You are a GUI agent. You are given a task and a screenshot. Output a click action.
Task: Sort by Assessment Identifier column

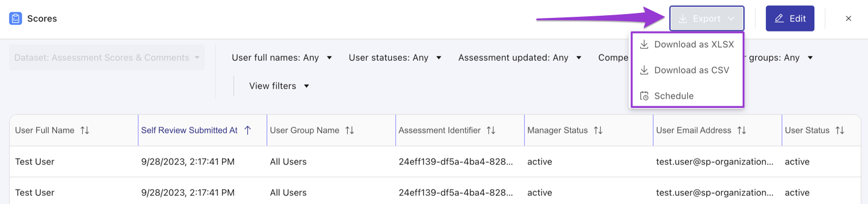[491, 130]
